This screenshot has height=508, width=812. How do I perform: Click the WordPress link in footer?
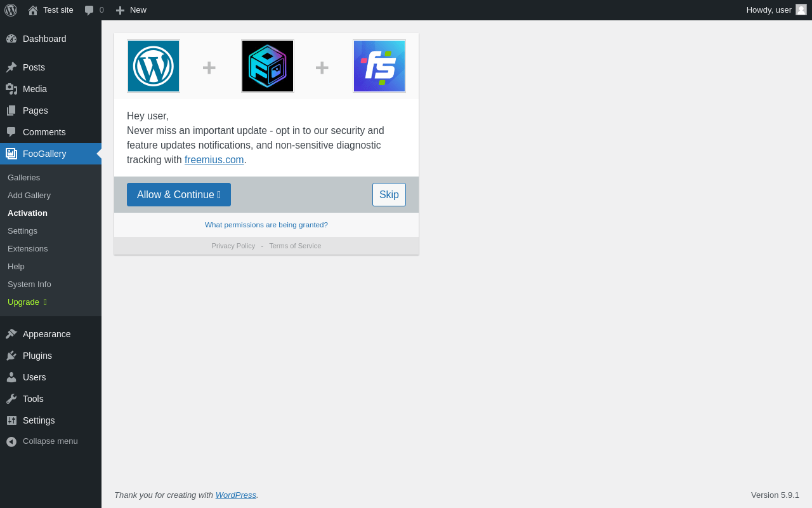click(236, 495)
